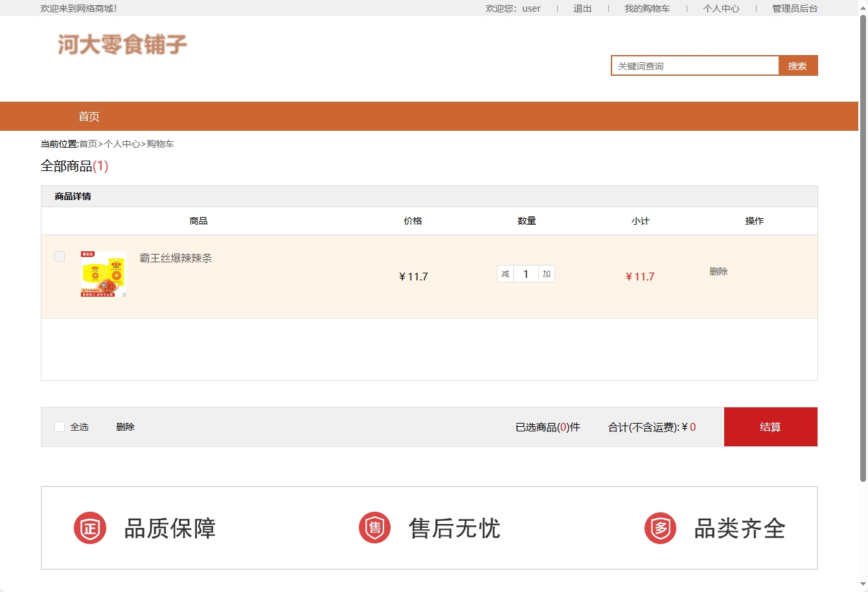Open 管理员后台 admin page

[793, 8]
